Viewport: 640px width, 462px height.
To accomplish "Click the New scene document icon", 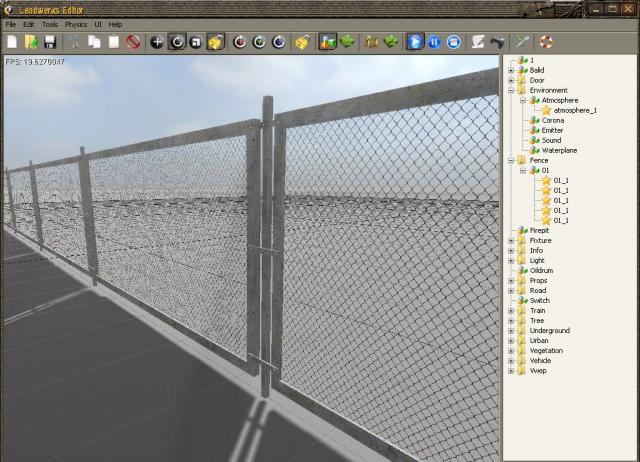I will (12, 42).
